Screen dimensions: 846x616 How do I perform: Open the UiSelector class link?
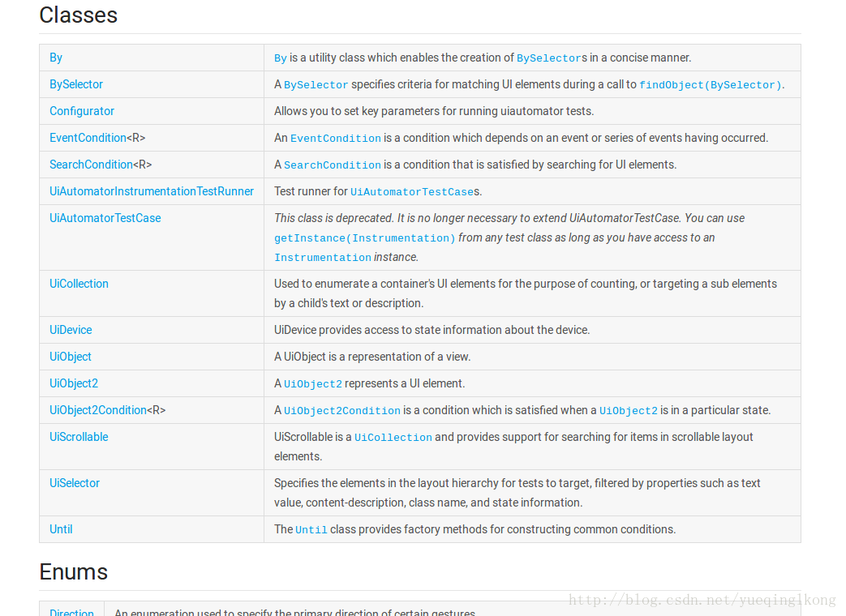75,483
